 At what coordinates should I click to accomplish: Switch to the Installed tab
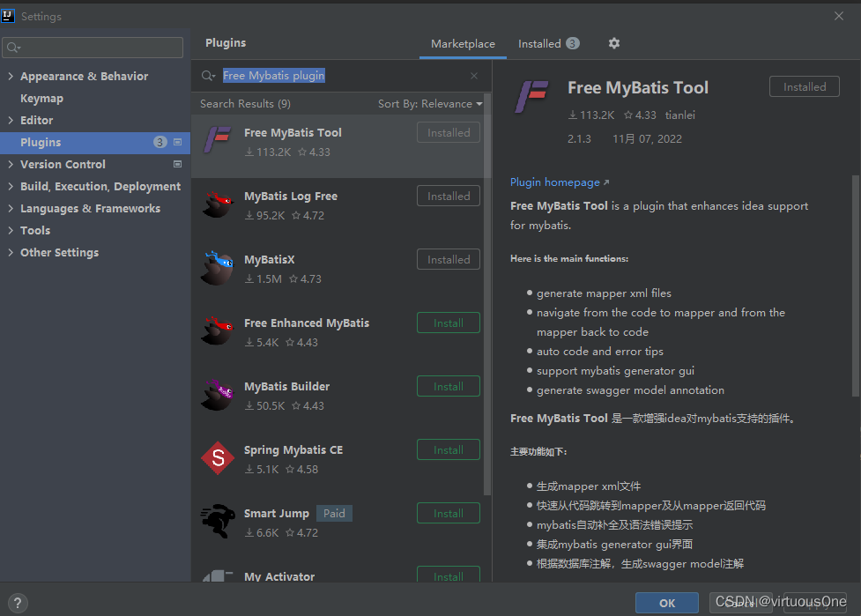(548, 44)
